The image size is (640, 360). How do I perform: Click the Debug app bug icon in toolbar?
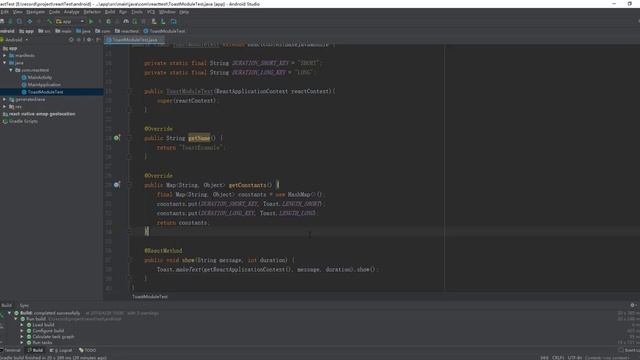click(x=108, y=21)
